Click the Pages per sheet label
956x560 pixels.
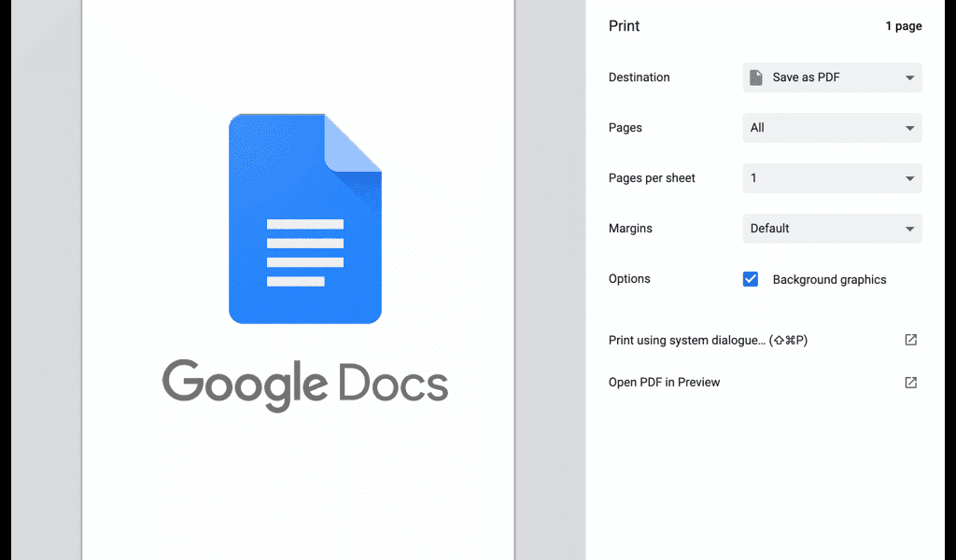point(652,178)
